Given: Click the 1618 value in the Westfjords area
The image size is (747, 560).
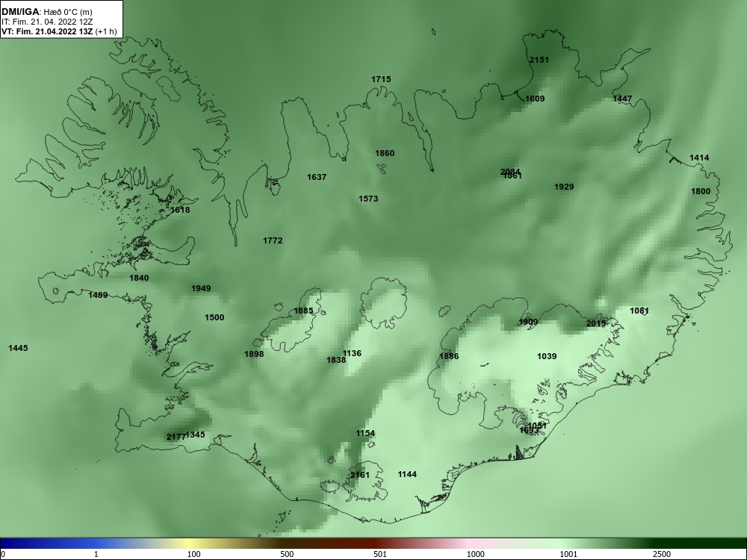Looking at the screenshot, I should tap(180, 210).
